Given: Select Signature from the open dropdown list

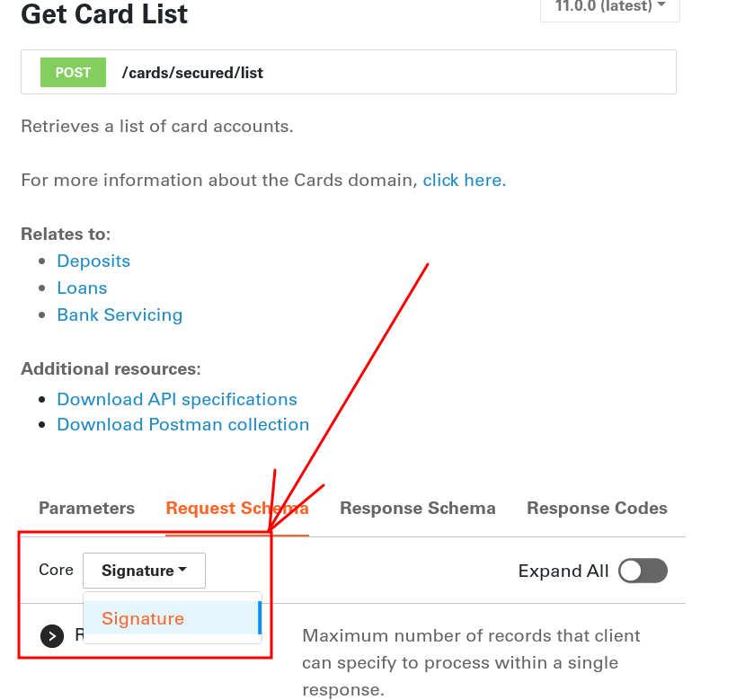Looking at the screenshot, I should point(143,618).
